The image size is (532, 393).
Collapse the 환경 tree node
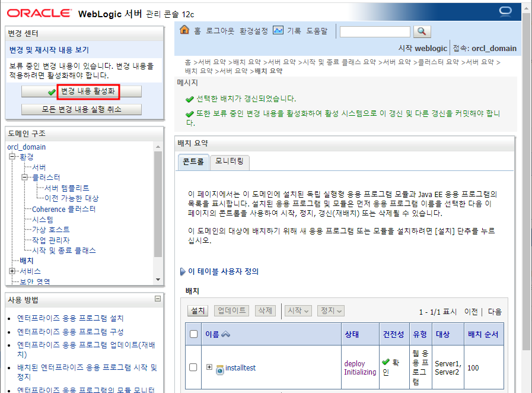coord(12,157)
